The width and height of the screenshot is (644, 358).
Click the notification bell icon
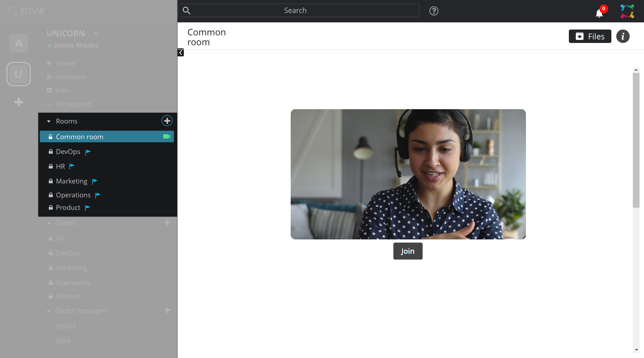599,13
